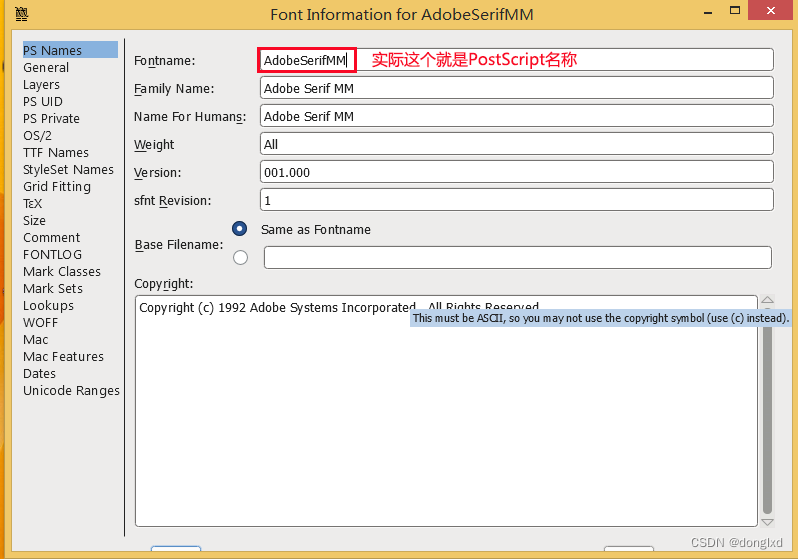Close the Font Information dialog
The image size is (798, 559).
(x=771, y=10)
